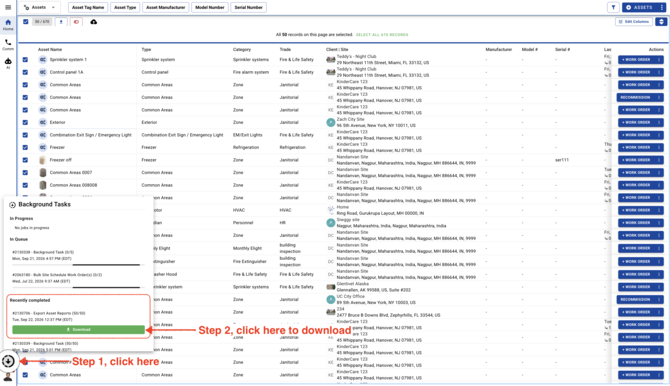
Task: Open the AI assistant sidebar icon
Action: [8, 63]
